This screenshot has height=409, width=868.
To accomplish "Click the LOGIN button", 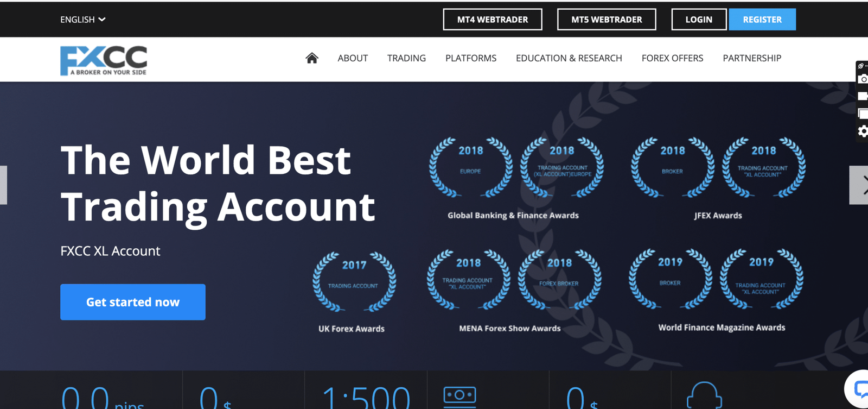I will point(698,20).
